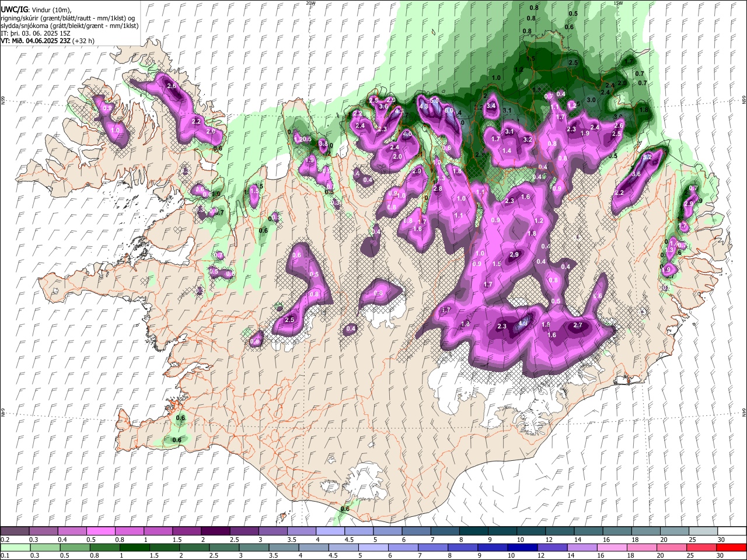Click the 'UWC/IG: Vindur (10m)' title text
The width and height of the screenshot is (747, 560).
click(36, 10)
